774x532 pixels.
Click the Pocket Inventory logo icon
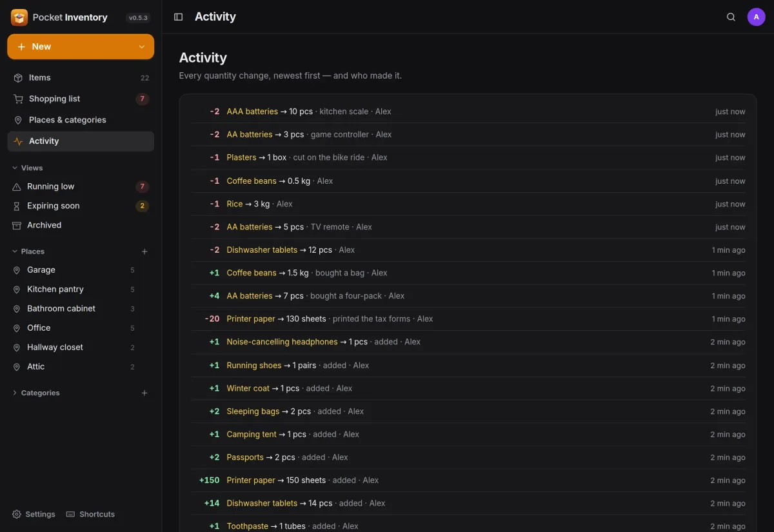pos(19,17)
